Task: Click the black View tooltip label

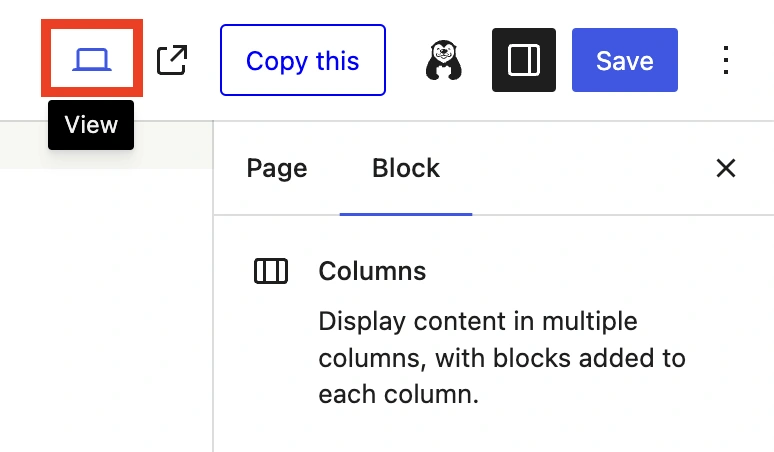Action: 91,125
